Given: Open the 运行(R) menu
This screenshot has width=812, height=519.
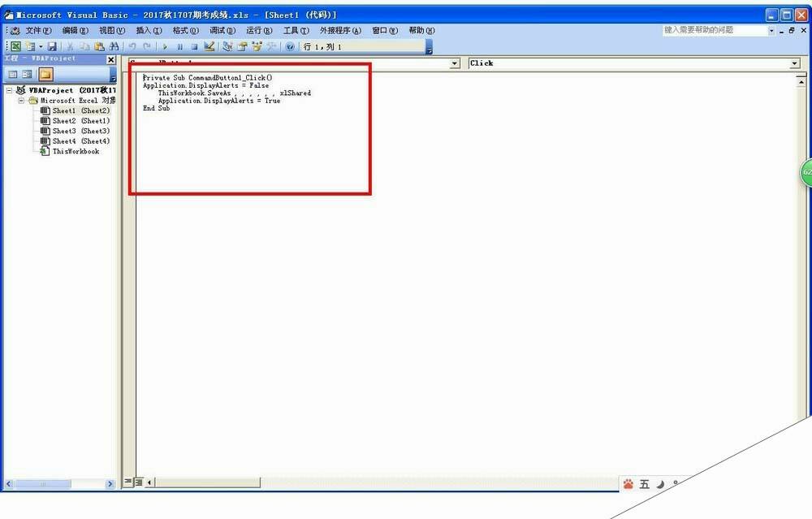Looking at the screenshot, I should pos(259,31).
